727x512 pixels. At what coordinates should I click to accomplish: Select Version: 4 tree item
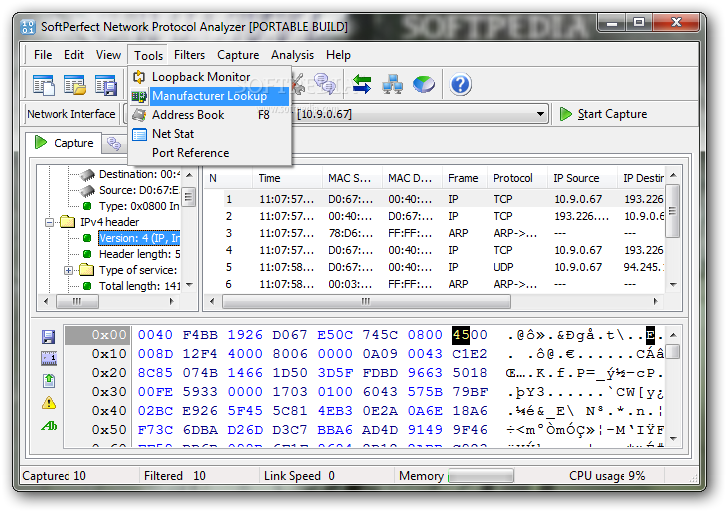(139, 238)
